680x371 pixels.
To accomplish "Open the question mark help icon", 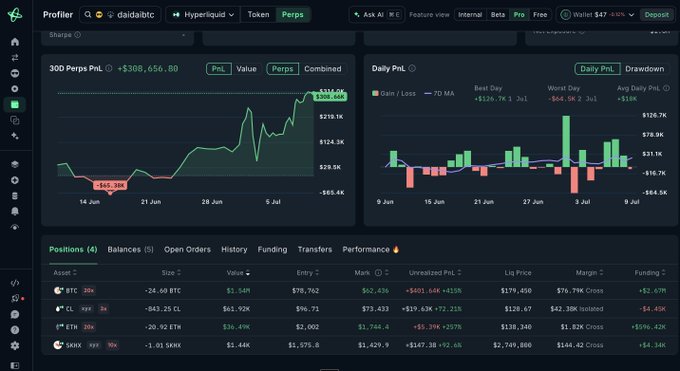I will (15, 330).
